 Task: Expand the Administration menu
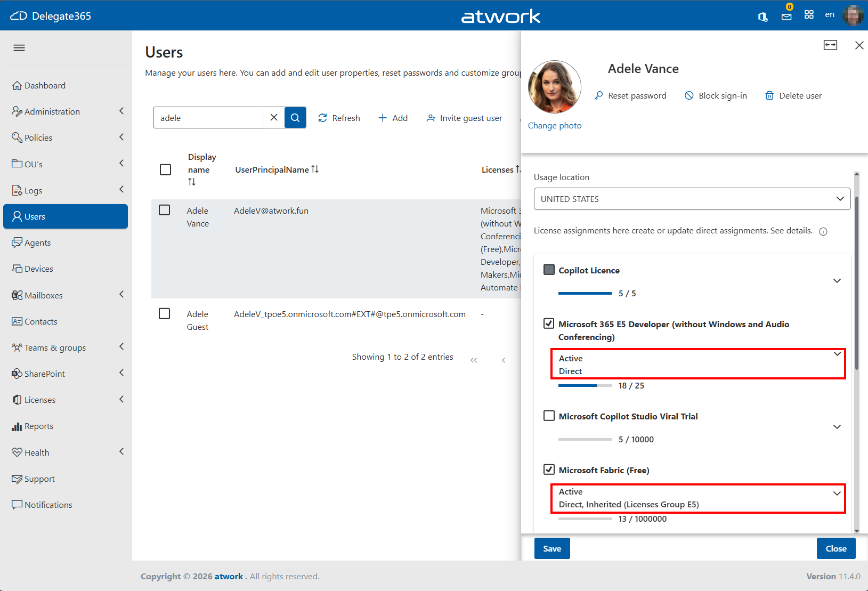click(66, 111)
